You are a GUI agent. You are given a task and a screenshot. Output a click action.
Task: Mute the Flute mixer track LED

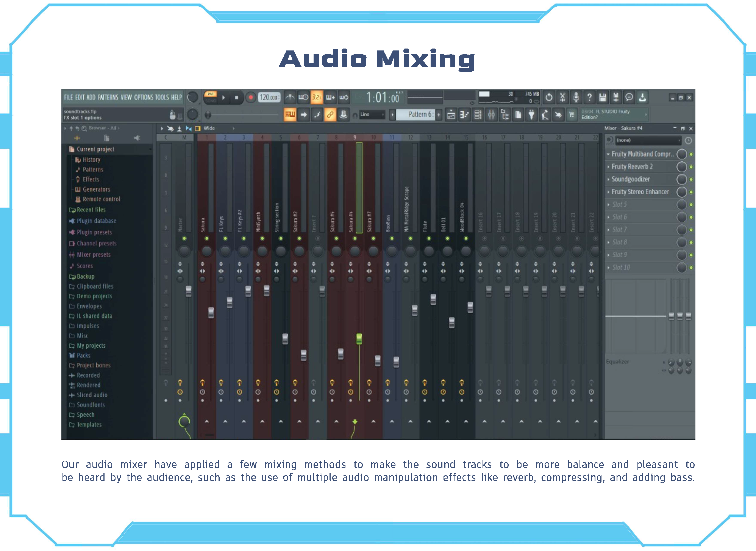click(429, 239)
